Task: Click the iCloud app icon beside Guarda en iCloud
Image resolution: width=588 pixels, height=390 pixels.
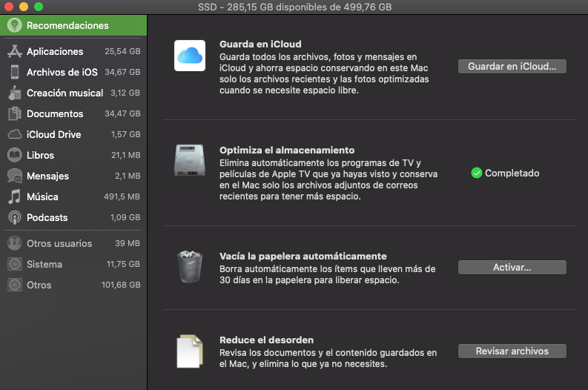Action: (x=190, y=56)
